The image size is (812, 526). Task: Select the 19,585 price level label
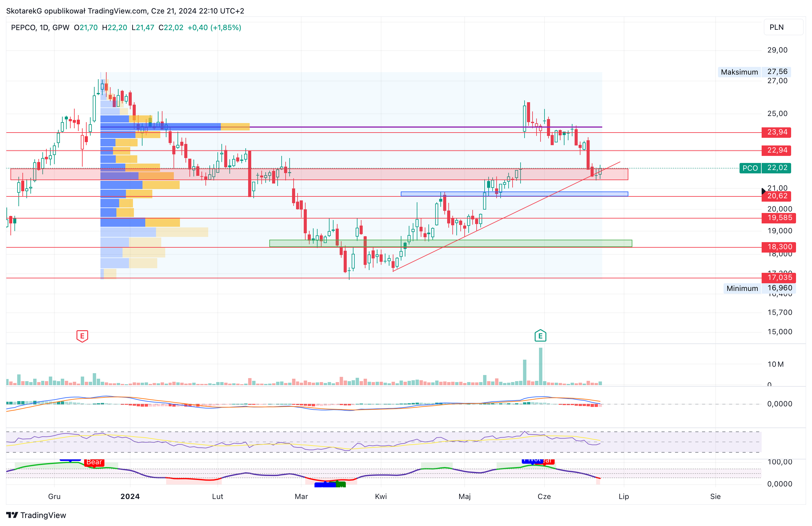click(x=778, y=218)
